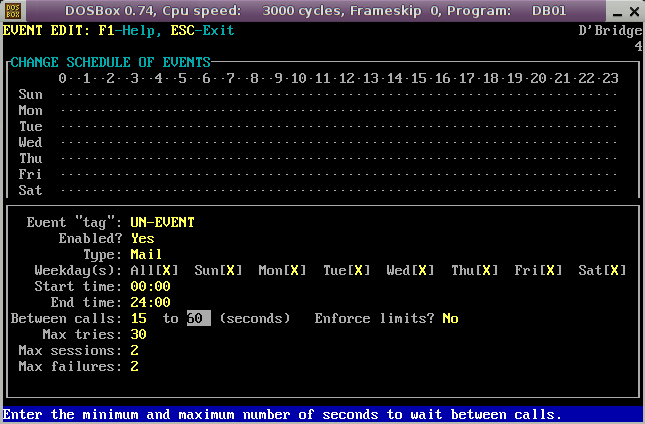Toggle the Enabled field showing Yes

142,238
